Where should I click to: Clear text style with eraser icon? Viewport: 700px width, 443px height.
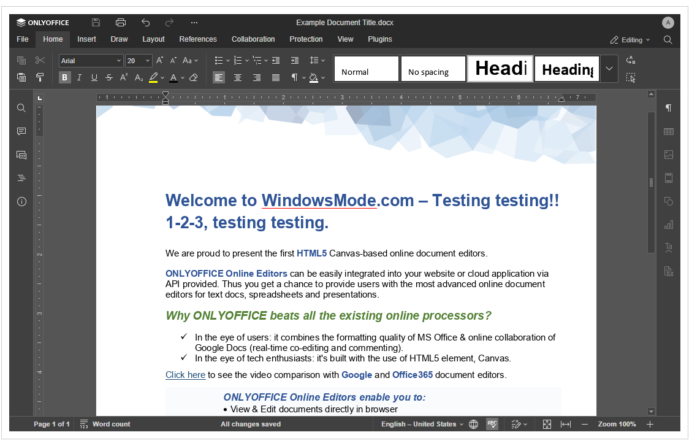(x=193, y=77)
